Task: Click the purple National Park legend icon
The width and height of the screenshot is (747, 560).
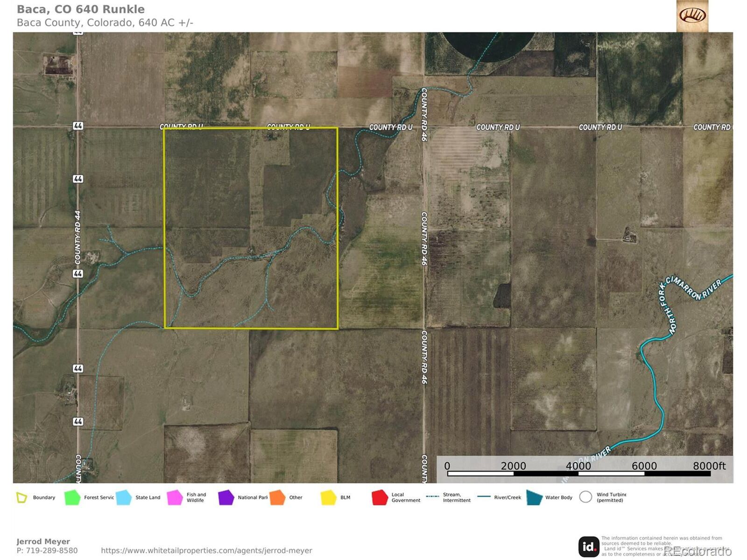Action: [226, 497]
